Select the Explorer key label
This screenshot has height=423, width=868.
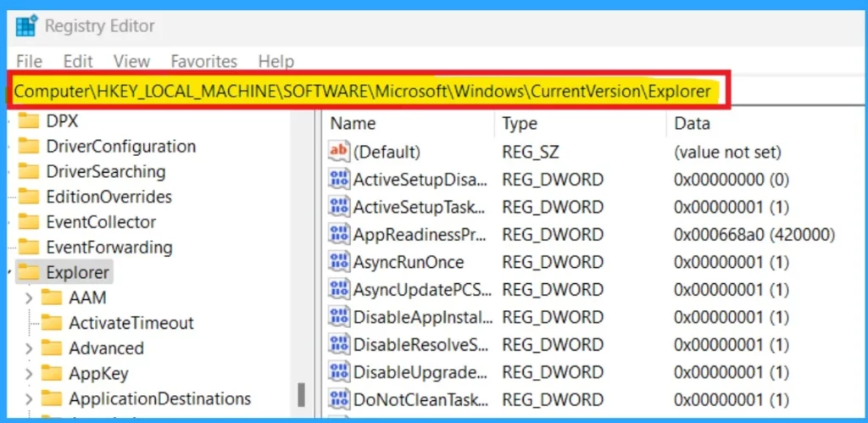[x=78, y=272]
